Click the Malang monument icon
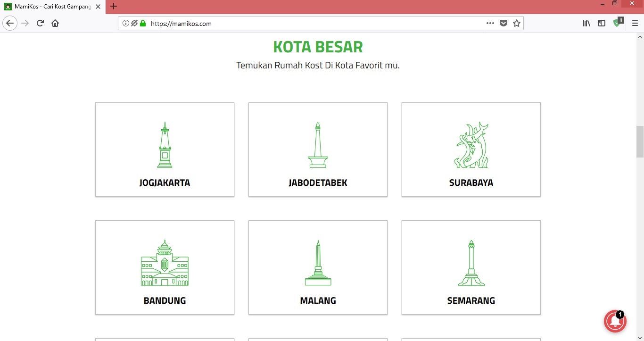Image resolution: width=644 pixels, height=341 pixels. tap(318, 263)
